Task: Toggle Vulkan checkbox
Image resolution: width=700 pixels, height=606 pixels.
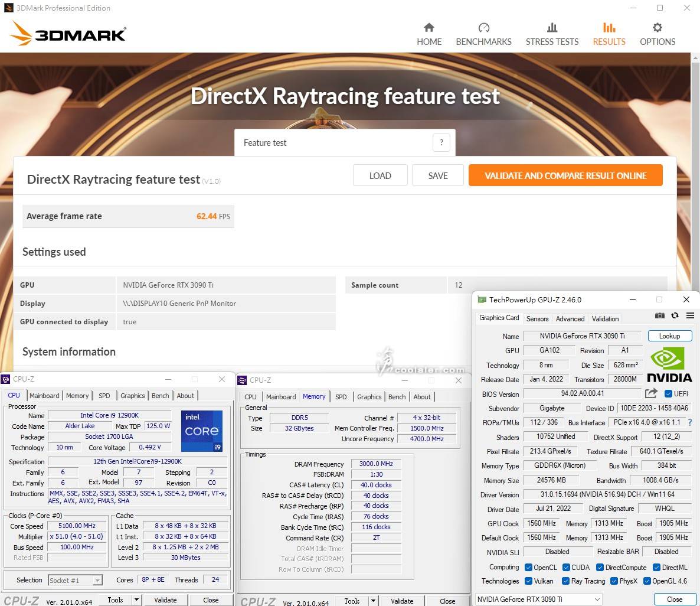Action: (529, 581)
